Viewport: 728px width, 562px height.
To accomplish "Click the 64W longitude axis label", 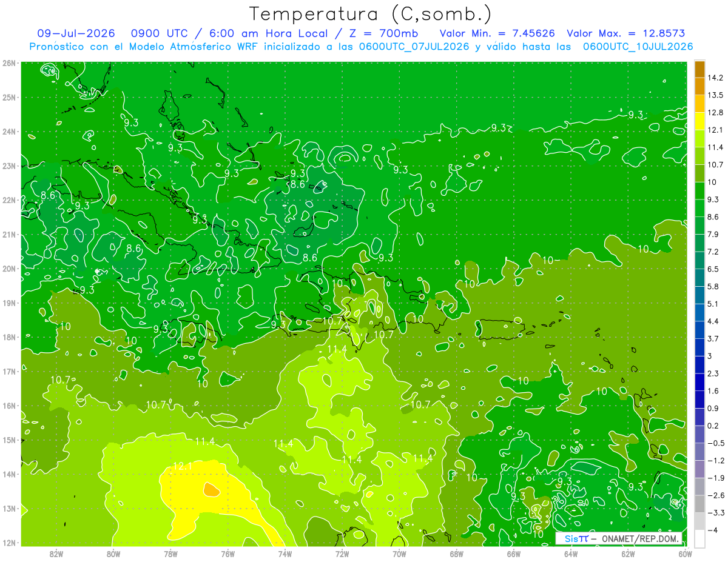I will (570, 554).
